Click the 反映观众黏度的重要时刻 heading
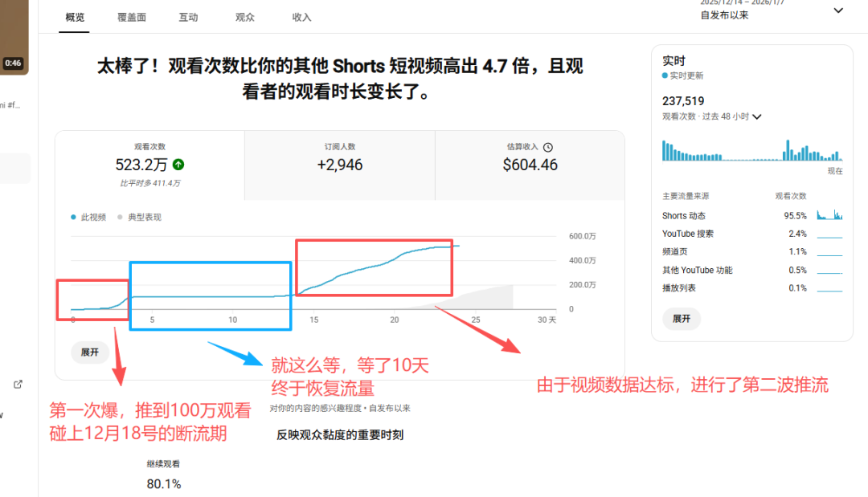 [x=340, y=435]
